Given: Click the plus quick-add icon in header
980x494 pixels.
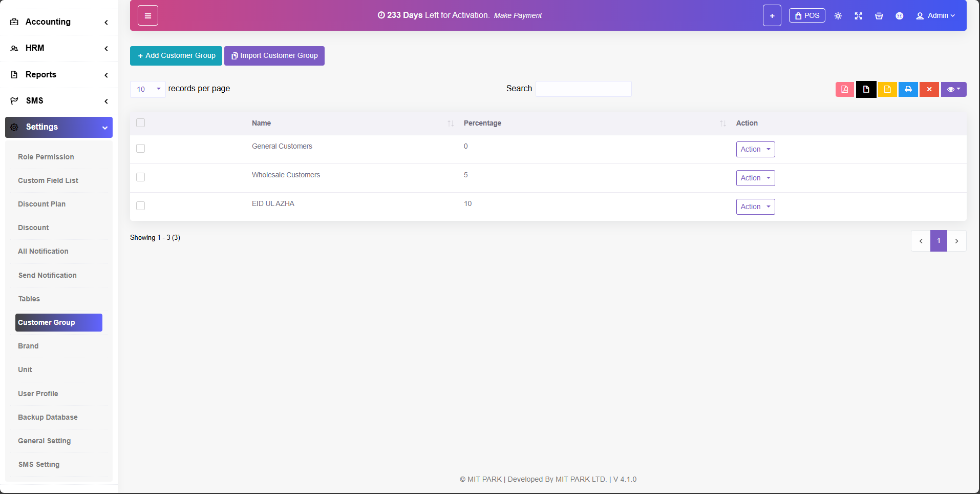Looking at the screenshot, I should [x=772, y=16].
